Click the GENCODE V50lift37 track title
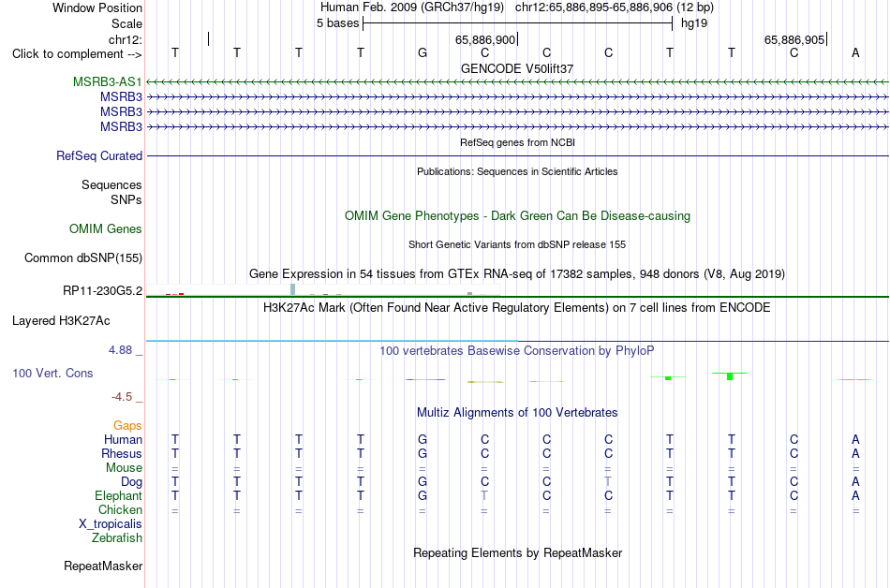 [517, 68]
